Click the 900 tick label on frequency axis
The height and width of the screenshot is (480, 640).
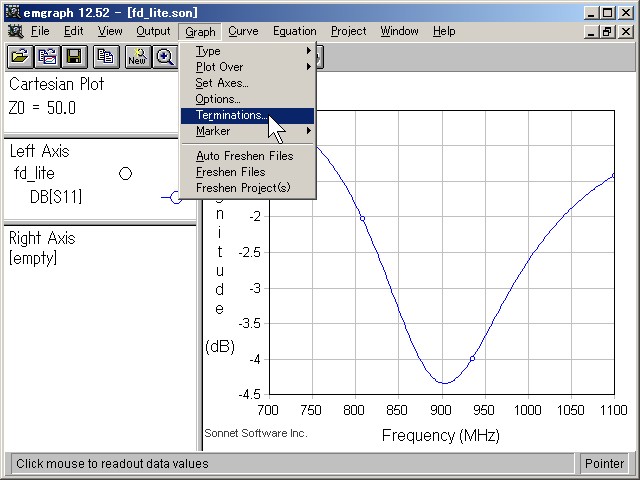coord(441,410)
